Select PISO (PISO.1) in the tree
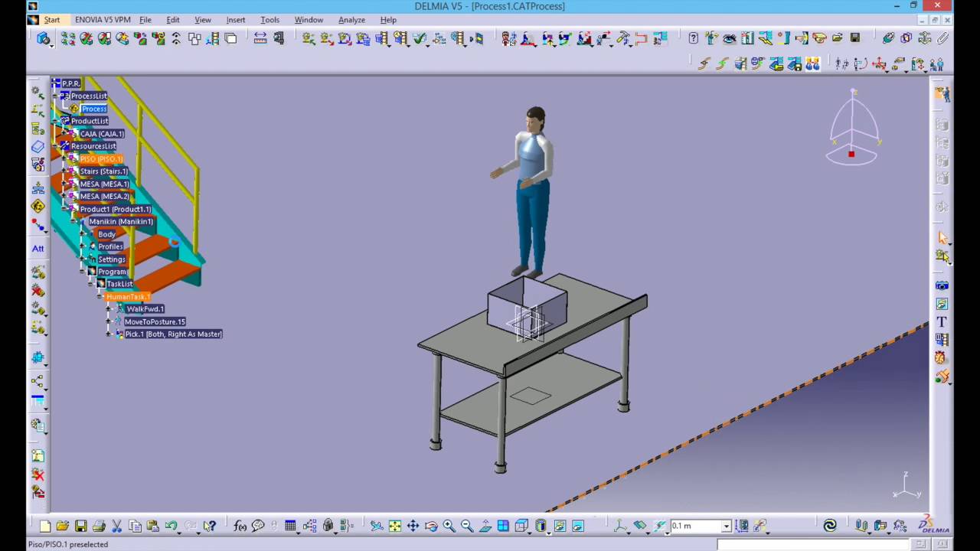Image resolution: width=980 pixels, height=551 pixels. 101,159
